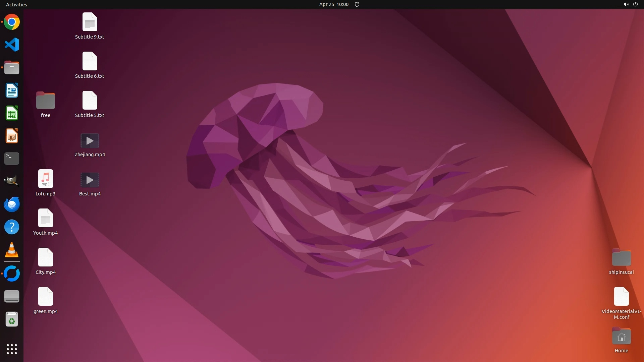The height and width of the screenshot is (362, 644).
Task: Click the power icon in top bar
Action: pos(635,4)
